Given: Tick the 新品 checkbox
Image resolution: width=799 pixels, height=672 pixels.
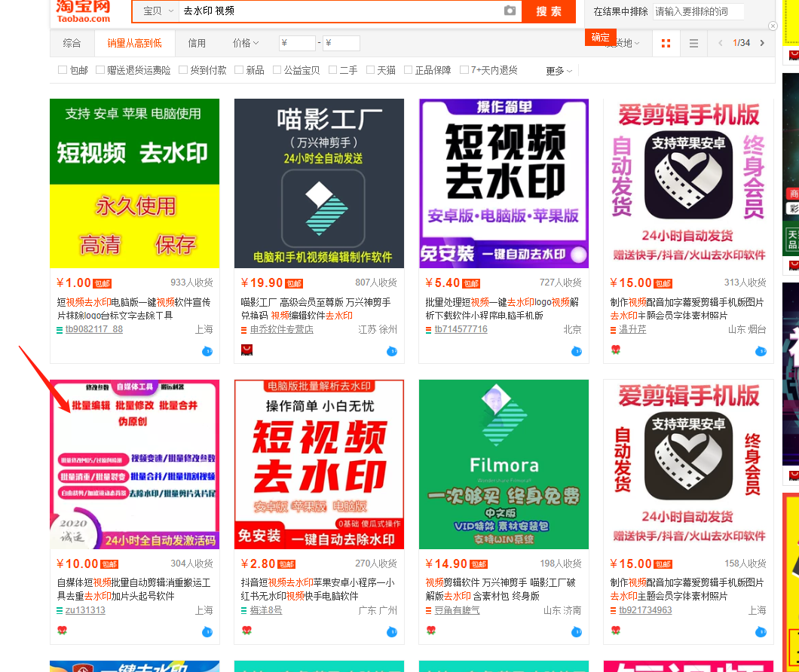Looking at the screenshot, I should point(238,70).
